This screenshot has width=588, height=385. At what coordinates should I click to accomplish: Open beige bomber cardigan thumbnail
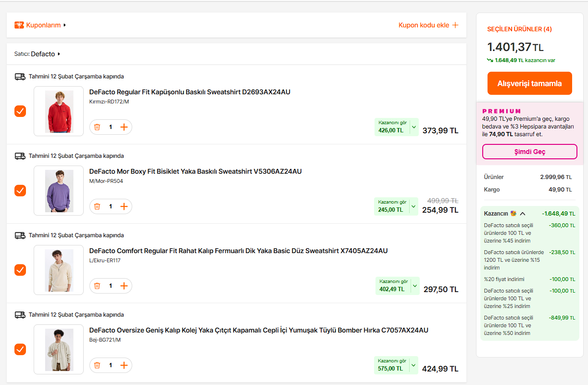[59, 349]
